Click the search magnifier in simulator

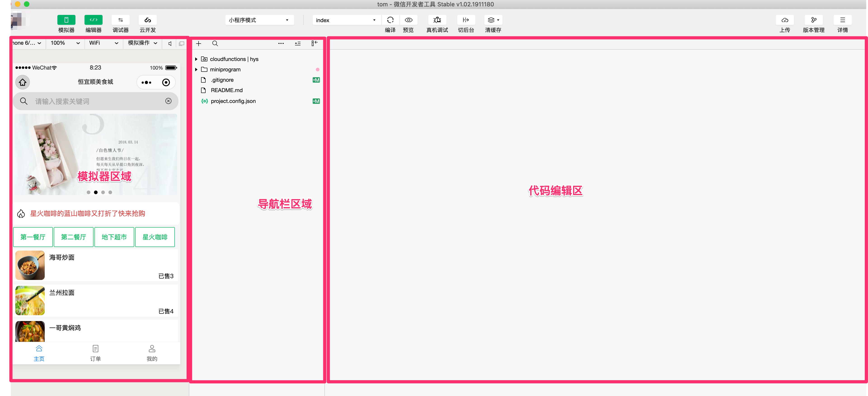pos(23,101)
